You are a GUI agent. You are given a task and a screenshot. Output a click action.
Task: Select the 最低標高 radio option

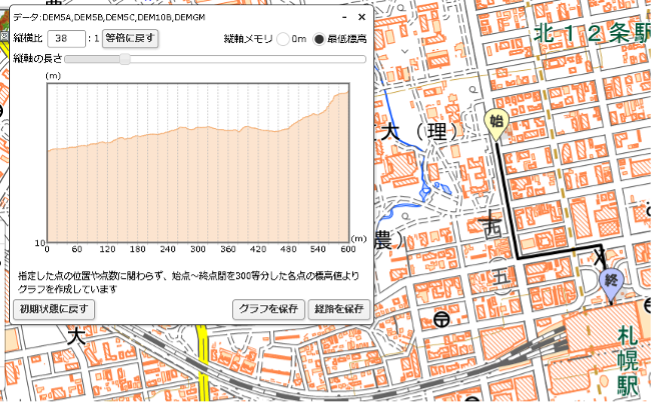tap(319, 39)
